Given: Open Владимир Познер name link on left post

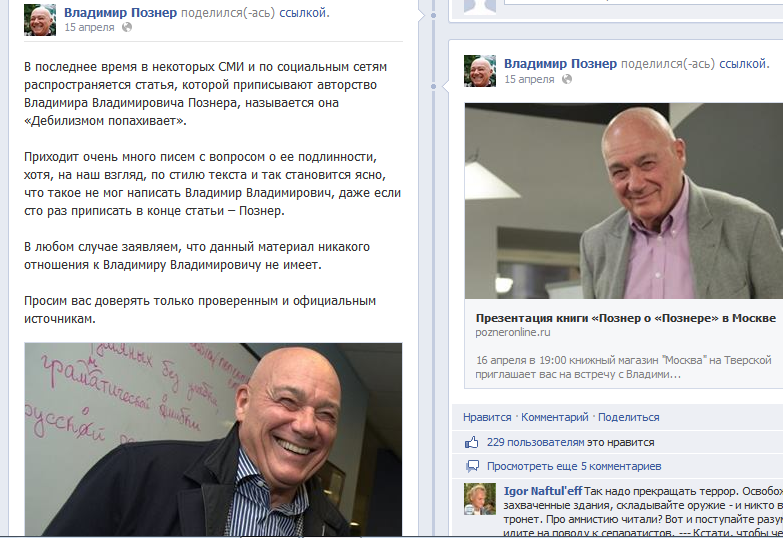Looking at the screenshot, I should 120,12.
